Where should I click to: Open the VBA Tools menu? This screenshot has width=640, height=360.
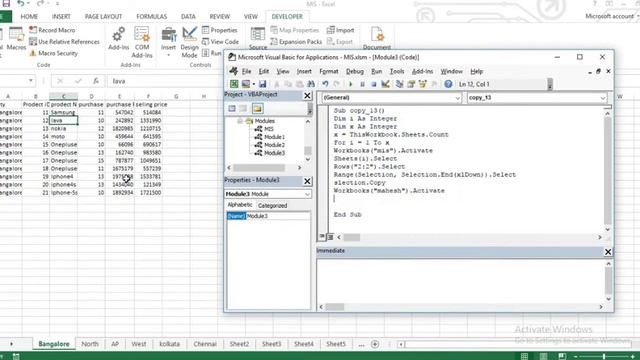coord(397,71)
